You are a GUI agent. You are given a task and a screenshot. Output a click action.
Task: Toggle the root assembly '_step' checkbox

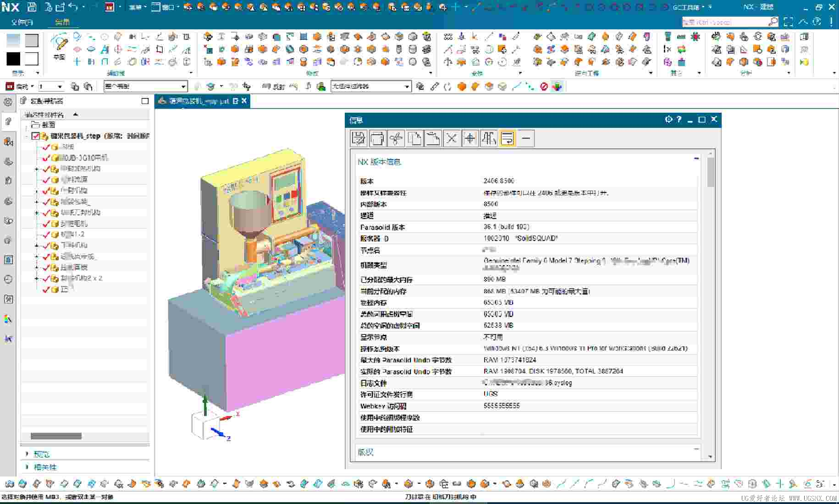(36, 136)
